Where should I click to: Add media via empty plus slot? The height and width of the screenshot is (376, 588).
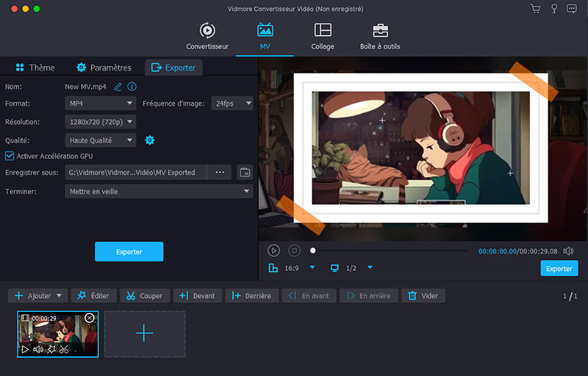click(145, 333)
